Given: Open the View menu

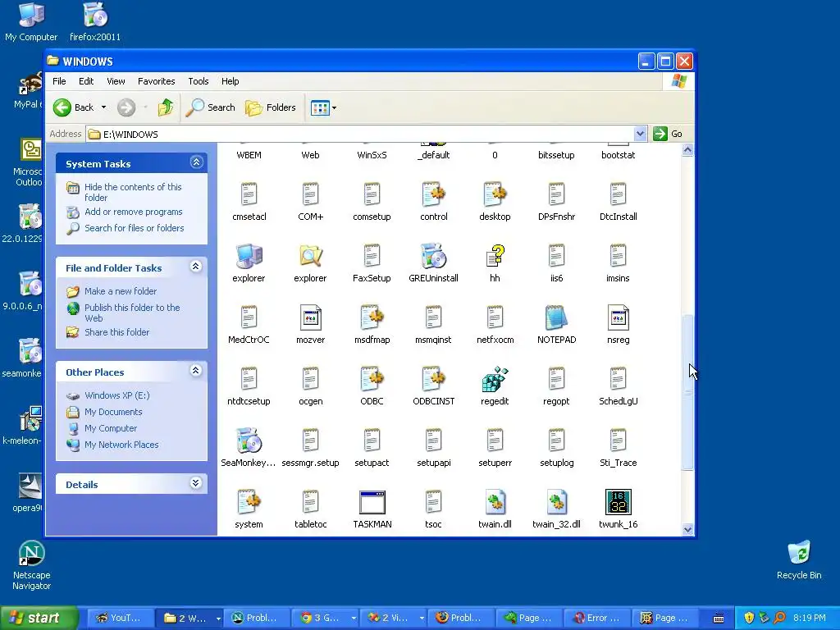Looking at the screenshot, I should pyautogui.click(x=116, y=81).
